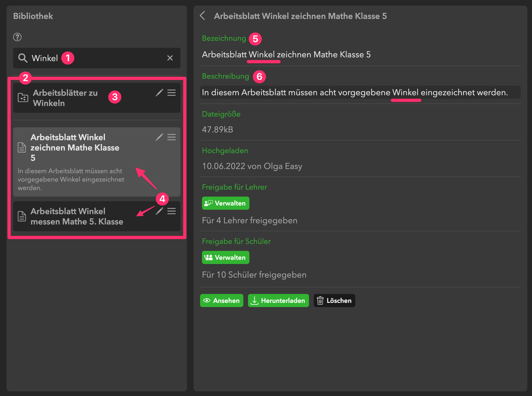Open the Winkel messen hamburger menu

click(171, 211)
